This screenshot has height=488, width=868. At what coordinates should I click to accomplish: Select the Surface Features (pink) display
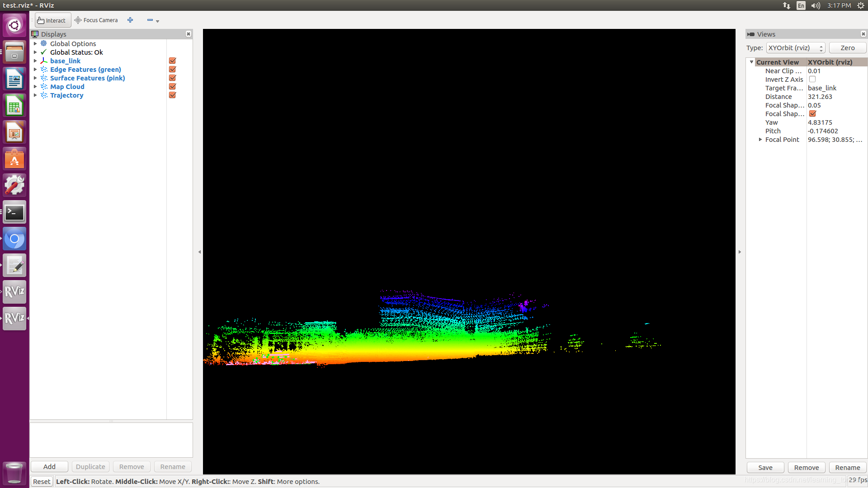(87, 78)
